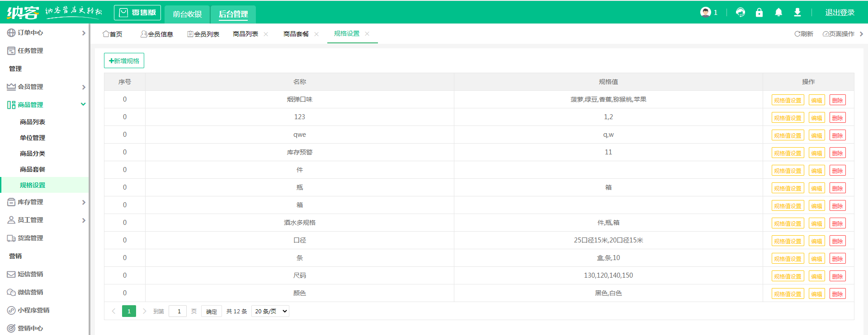Screen dimensions: 868x335
Task: Click 规格值设置 for 烟弹口味 row
Action: coord(788,100)
